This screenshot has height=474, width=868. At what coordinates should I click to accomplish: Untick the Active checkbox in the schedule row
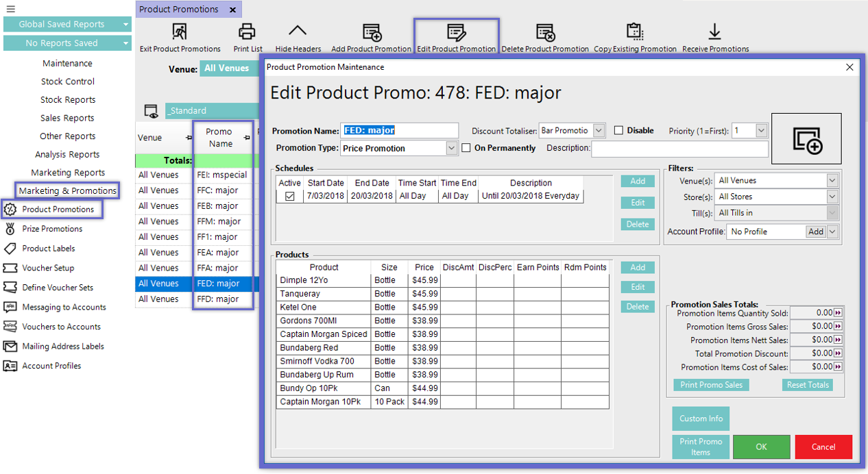(289, 196)
